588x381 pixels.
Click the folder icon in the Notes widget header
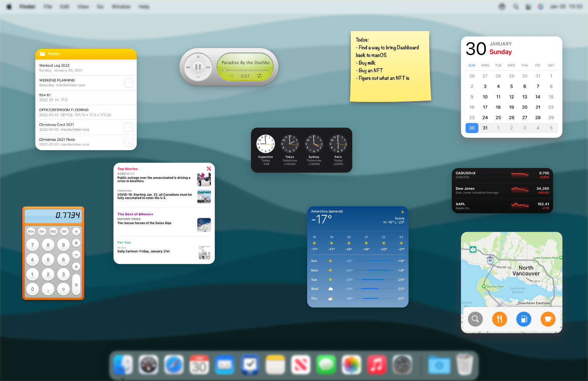[43, 54]
